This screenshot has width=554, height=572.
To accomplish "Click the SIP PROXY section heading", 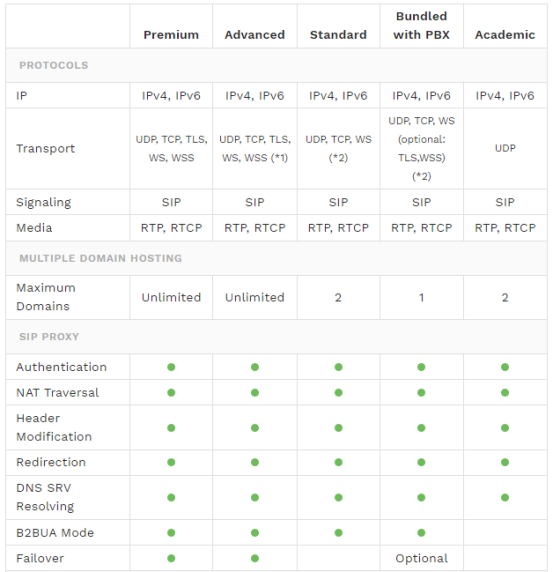I will coord(49,336).
